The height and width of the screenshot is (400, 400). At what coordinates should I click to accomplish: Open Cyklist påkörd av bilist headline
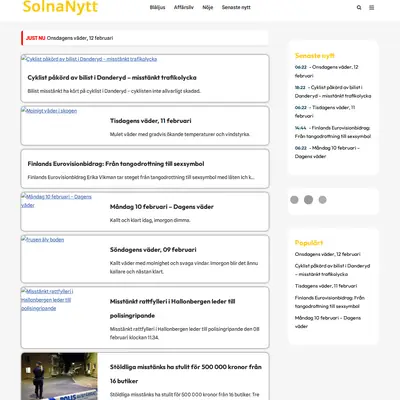pos(112,78)
